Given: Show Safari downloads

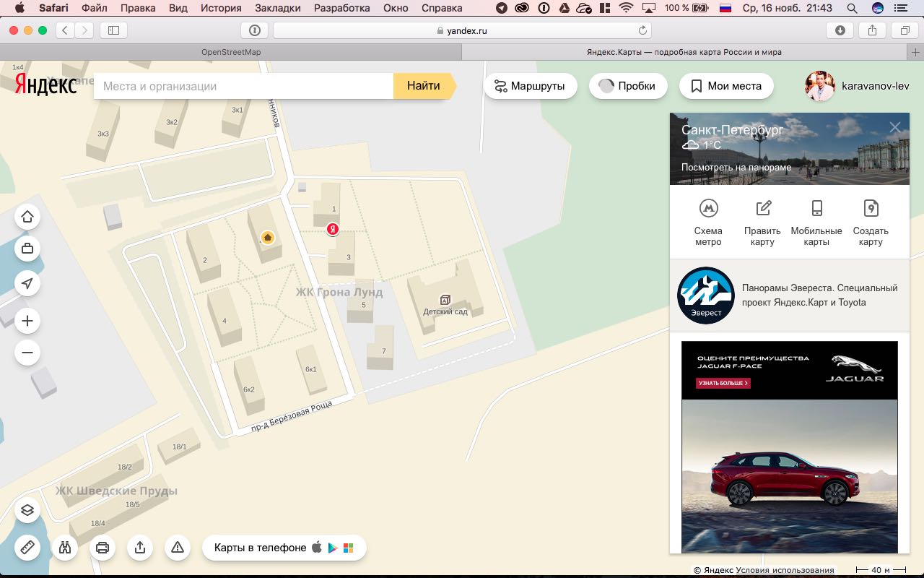Looking at the screenshot, I should click(840, 30).
